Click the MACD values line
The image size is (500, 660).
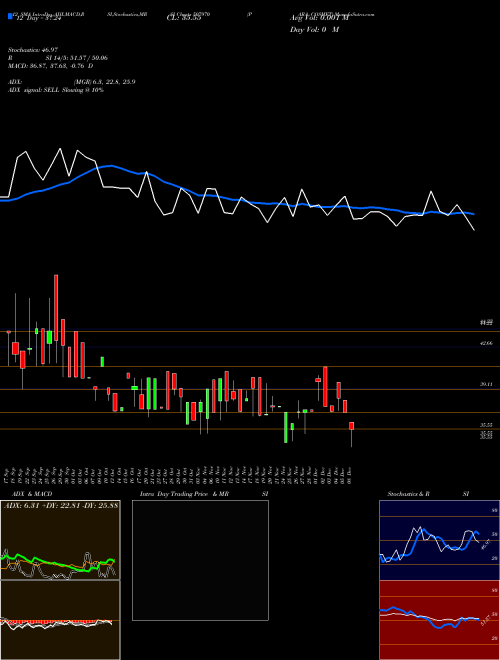[51, 66]
